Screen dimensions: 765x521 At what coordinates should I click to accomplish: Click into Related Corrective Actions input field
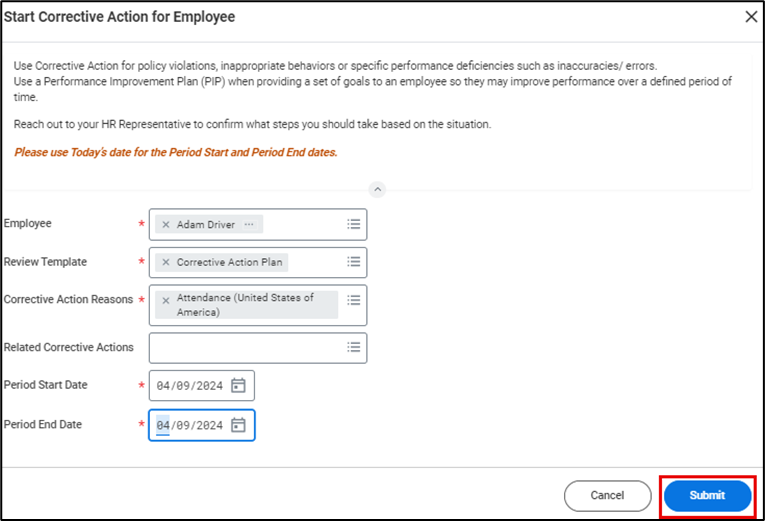pos(245,347)
